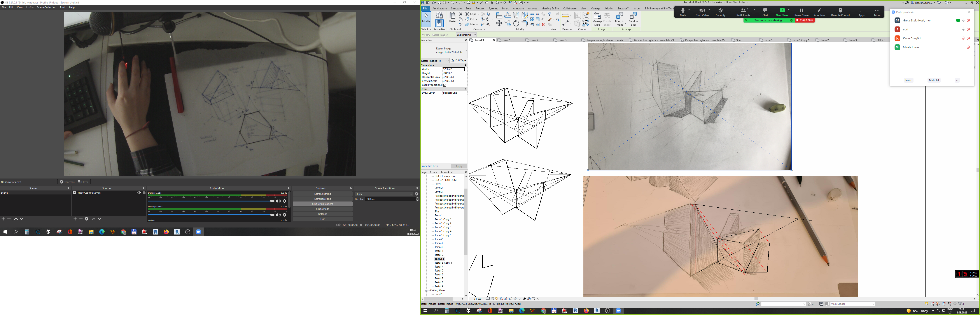Click the red Delete X icon
980x315 pixels.
pyautogui.click(x=543, y=24)
